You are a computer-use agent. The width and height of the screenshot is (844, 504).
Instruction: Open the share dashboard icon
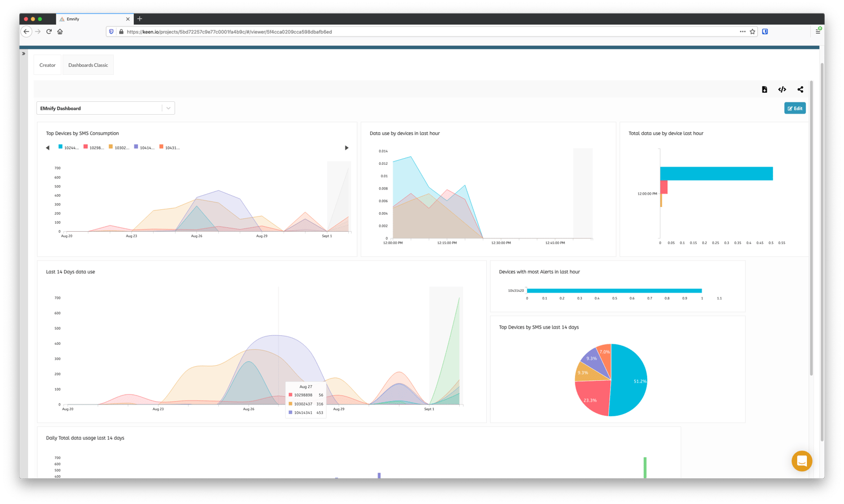pos(800,89)
